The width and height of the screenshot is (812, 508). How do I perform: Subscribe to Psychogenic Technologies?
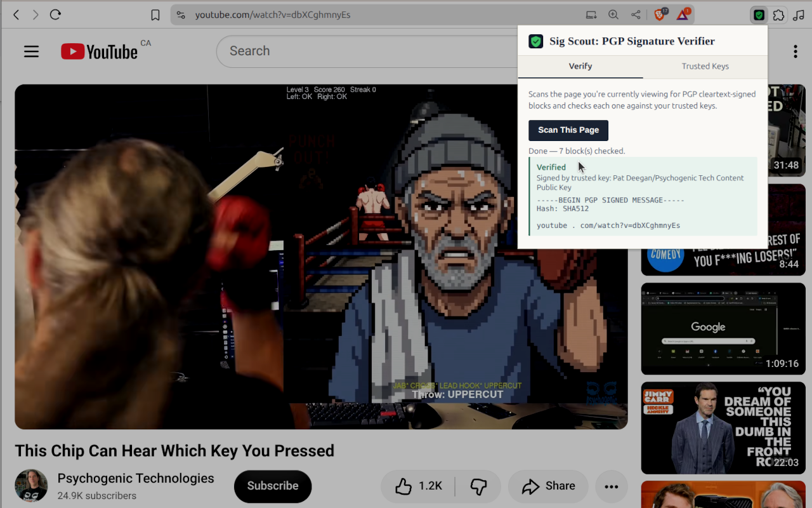point(273,486)
